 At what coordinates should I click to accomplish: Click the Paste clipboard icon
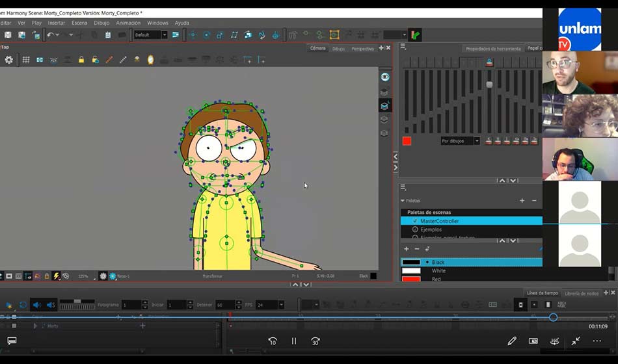(108, 35)
